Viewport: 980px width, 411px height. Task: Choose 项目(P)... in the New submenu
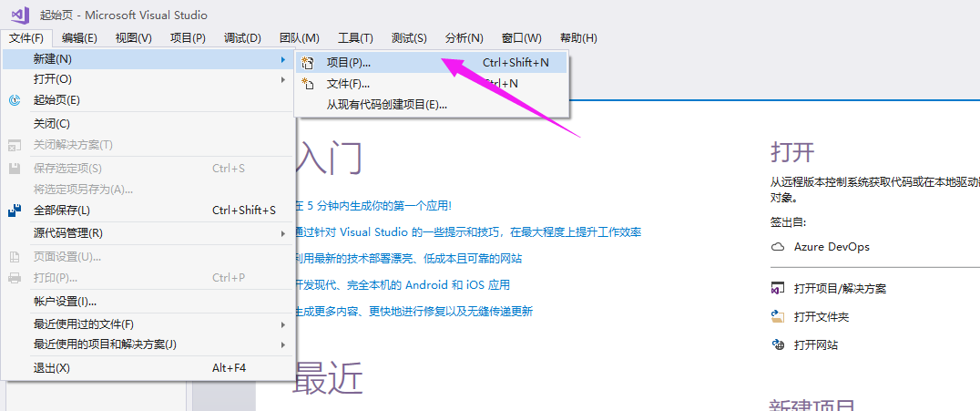click(x=431, y=63)
